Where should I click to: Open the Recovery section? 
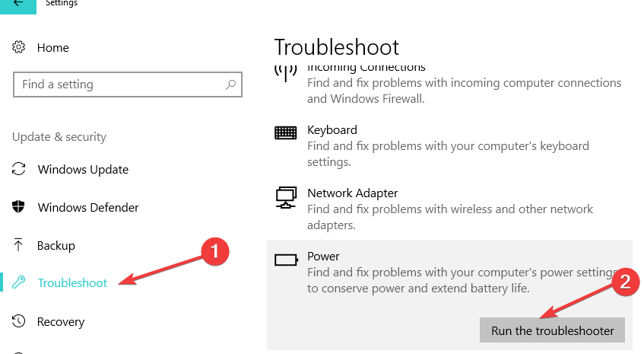coord(61,321)
